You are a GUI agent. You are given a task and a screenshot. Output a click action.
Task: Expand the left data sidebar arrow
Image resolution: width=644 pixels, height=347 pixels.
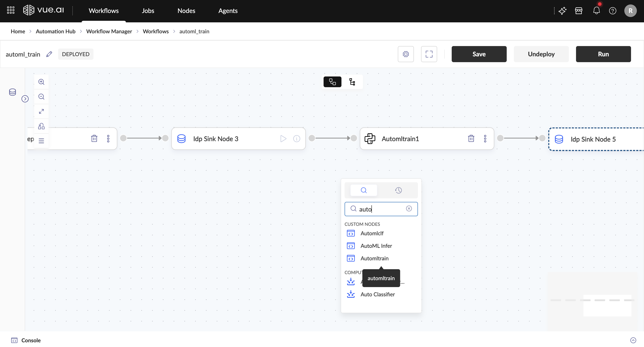[25, 99]
